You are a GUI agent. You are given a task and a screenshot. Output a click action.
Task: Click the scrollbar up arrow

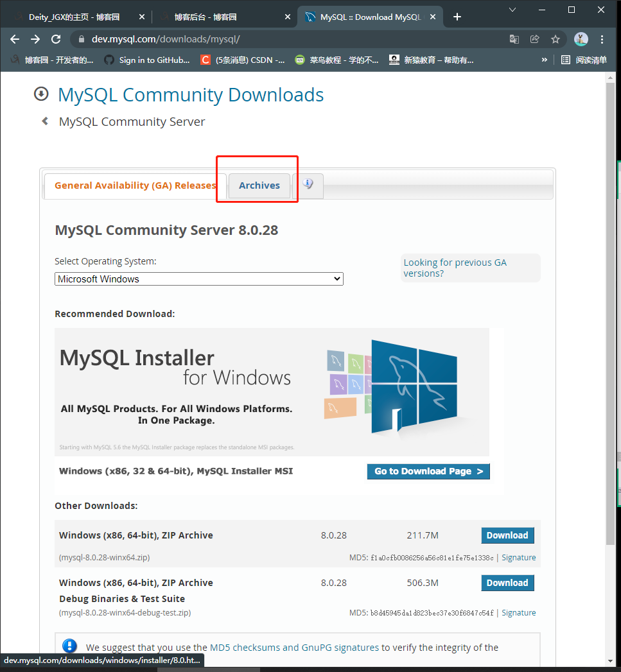(x=610, y=78)
